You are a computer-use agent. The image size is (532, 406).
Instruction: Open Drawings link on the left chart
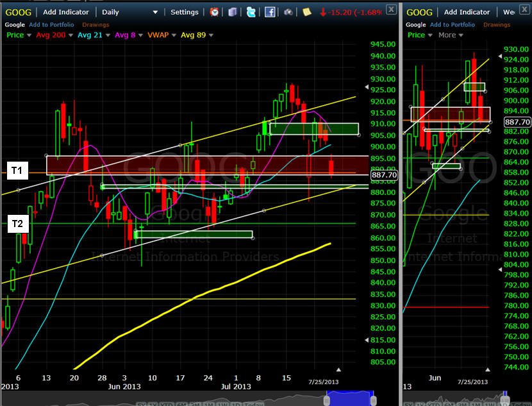(96, 25)
